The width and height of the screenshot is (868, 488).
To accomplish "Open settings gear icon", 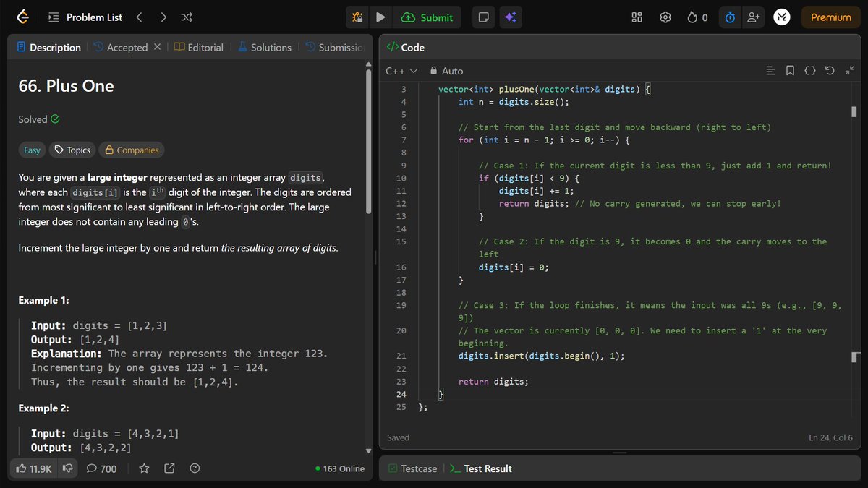I will point(666,17).
